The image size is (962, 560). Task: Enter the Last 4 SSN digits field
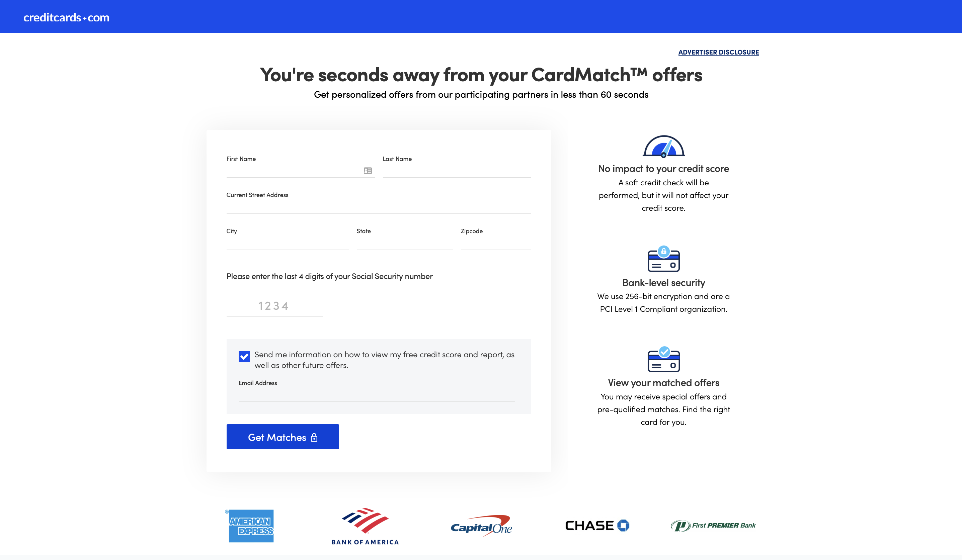[273, 305]
